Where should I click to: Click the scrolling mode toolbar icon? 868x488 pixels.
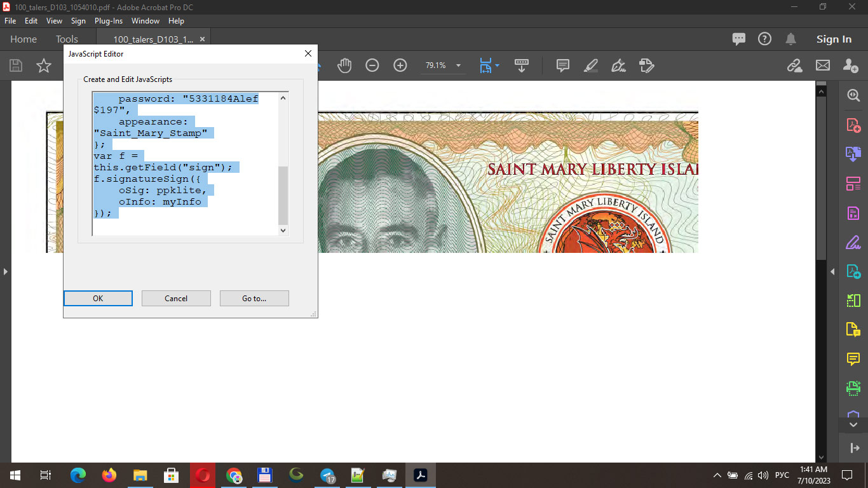(x=522, y=65)
